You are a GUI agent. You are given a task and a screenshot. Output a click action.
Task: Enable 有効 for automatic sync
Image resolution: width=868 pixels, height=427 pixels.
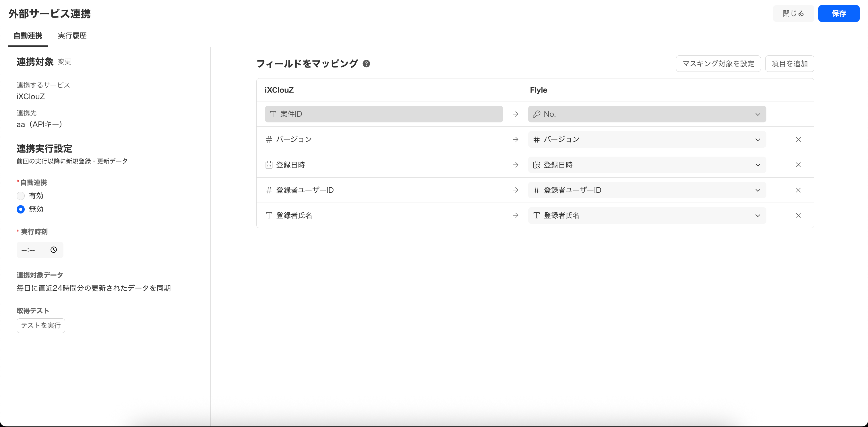[x=21, y=196]
